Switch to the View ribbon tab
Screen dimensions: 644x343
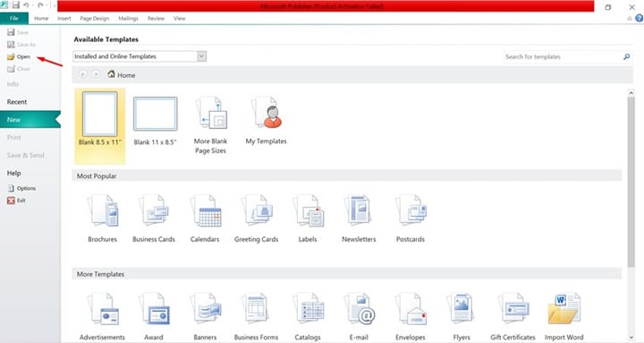[179, 19]
